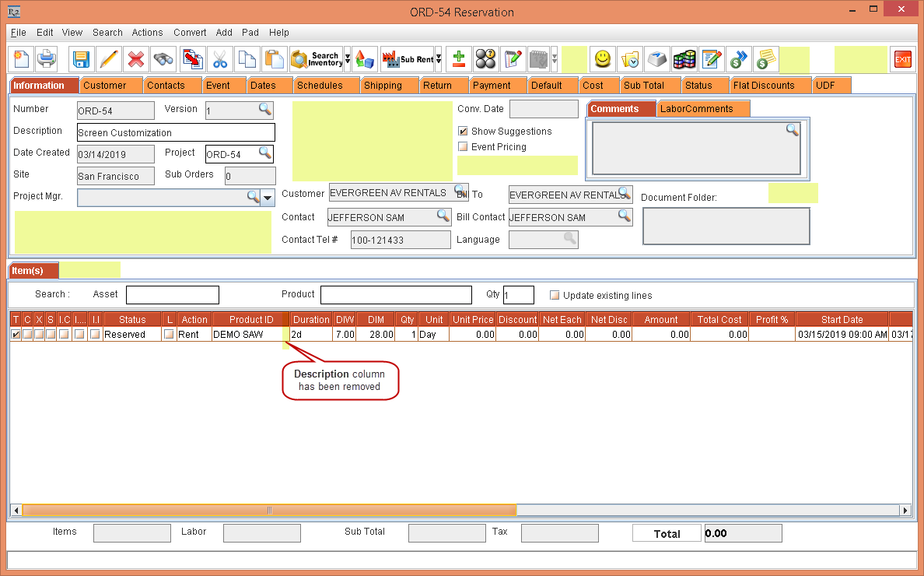Click into the Product search field
The image size is (924, 576).
(396, 295)
